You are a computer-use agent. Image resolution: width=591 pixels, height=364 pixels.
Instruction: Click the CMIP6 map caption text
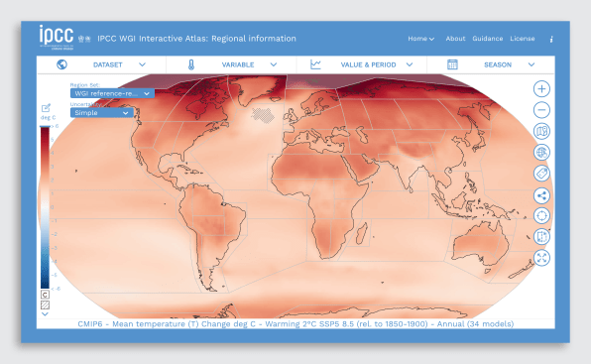295,324
